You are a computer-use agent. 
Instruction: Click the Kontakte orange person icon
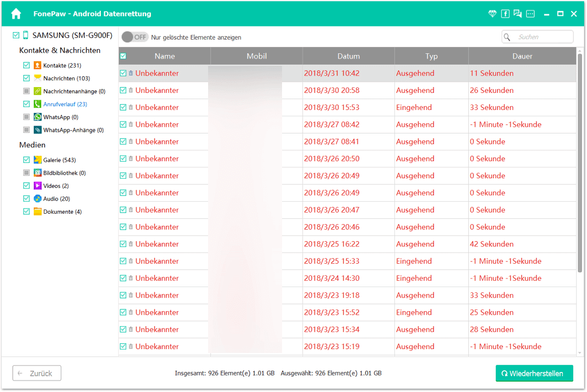37,65
